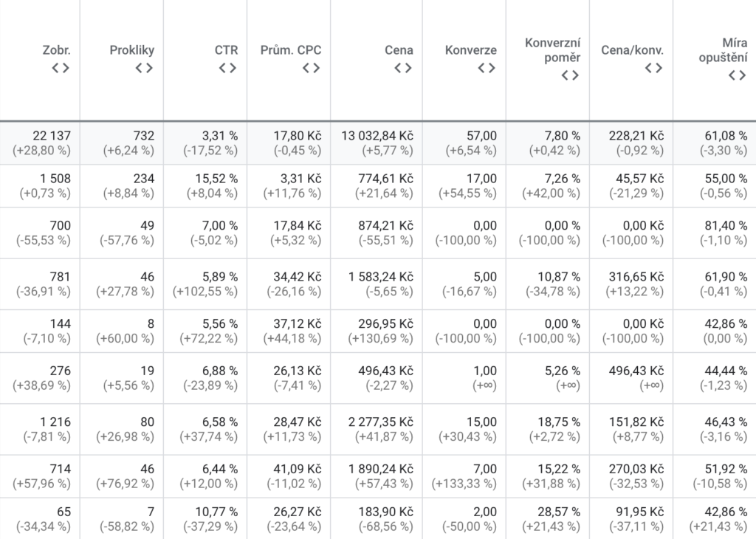
Task: Click total cost 13 032,84 Kč
Action: pyautogui.click(x=377, y=136)
